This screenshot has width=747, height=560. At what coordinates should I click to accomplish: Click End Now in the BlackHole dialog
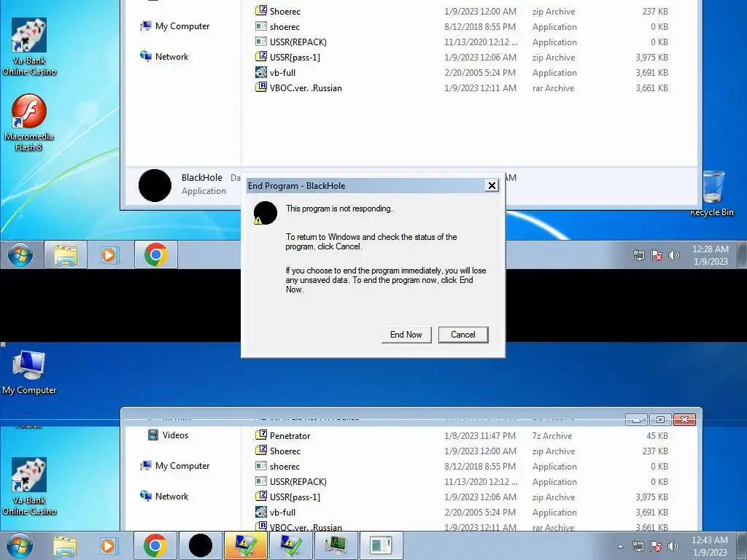406,335
